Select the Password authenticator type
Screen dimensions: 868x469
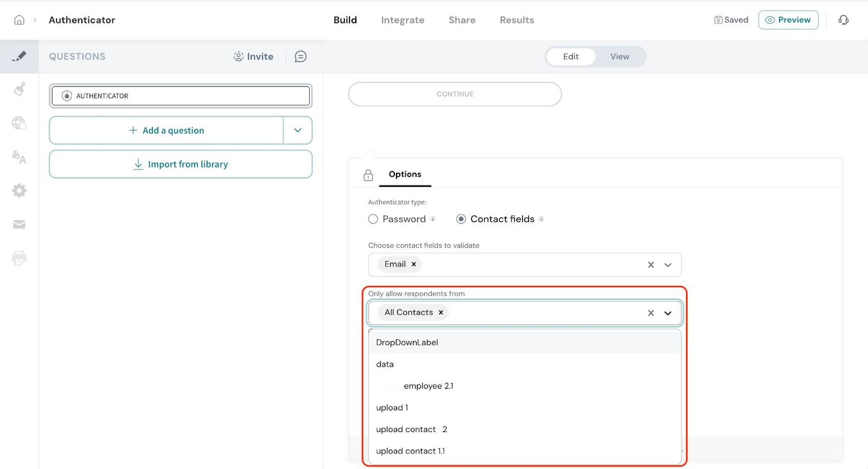373,219
